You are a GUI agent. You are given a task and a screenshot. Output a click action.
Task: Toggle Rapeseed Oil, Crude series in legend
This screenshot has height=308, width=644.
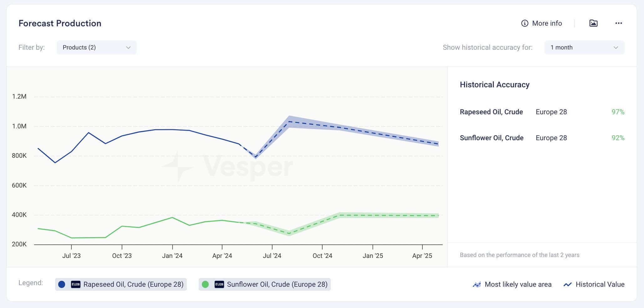coord(121,284)
